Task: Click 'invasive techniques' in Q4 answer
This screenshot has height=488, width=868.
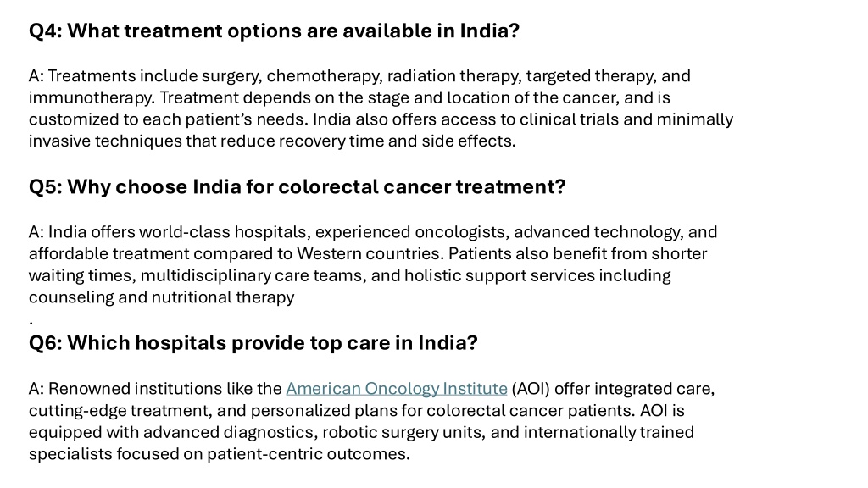Action: pyautogui.click(x=105, y=141)
